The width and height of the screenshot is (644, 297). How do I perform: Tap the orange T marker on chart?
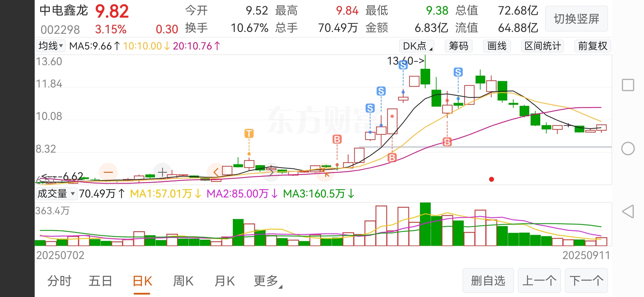coord(249,134)
